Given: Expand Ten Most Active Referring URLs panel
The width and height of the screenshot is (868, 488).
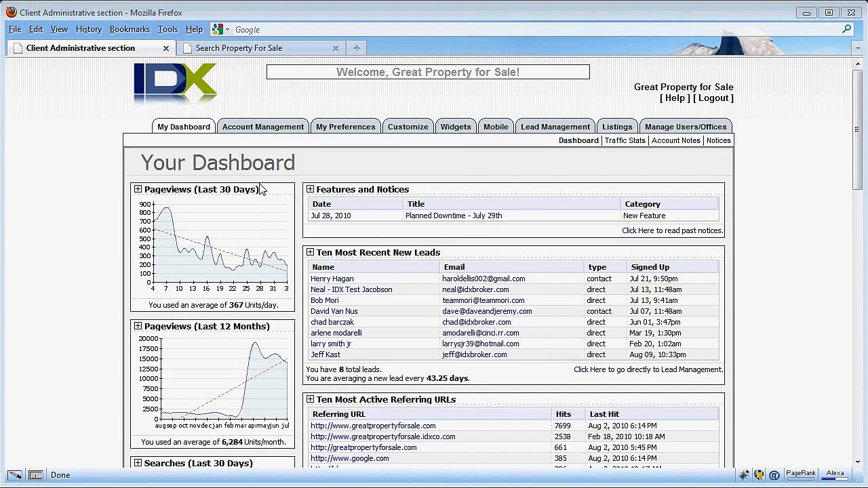Looking at the screenshot, I should [x=310, y=399].
